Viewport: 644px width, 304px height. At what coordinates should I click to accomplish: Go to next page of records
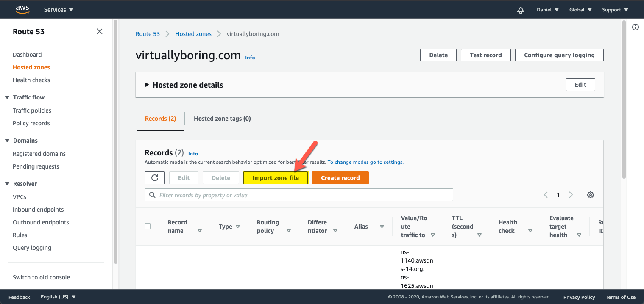coord(571,195)
